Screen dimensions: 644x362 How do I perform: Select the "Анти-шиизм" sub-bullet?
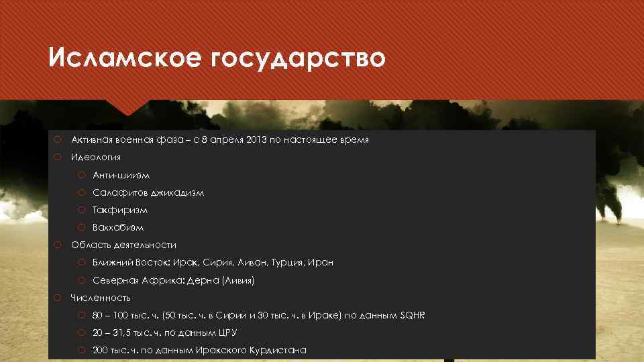coord(121,175)
